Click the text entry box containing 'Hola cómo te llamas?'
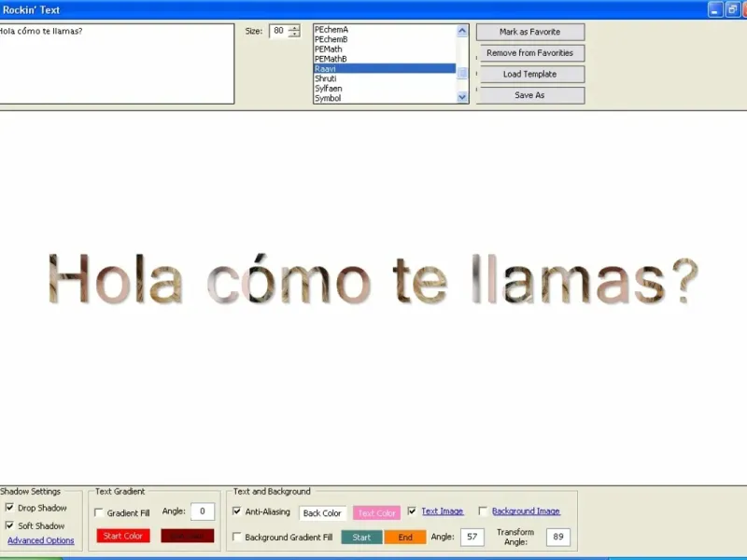Viewport: 747px width, 560px height. click(117, 63)
